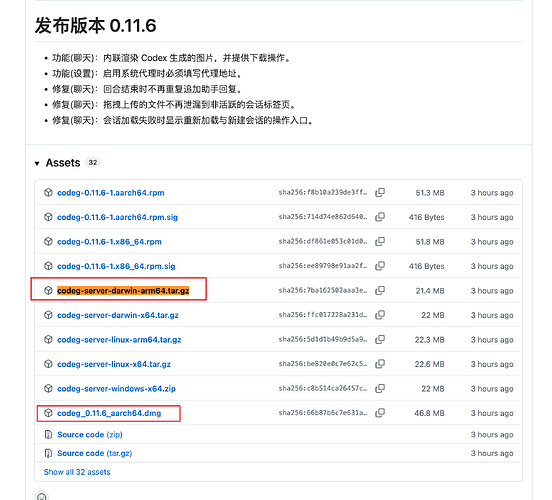The image size is (552, 500).
Task: Download codeg-server-windows-x64.zip
Action: [x=116, y=389]
